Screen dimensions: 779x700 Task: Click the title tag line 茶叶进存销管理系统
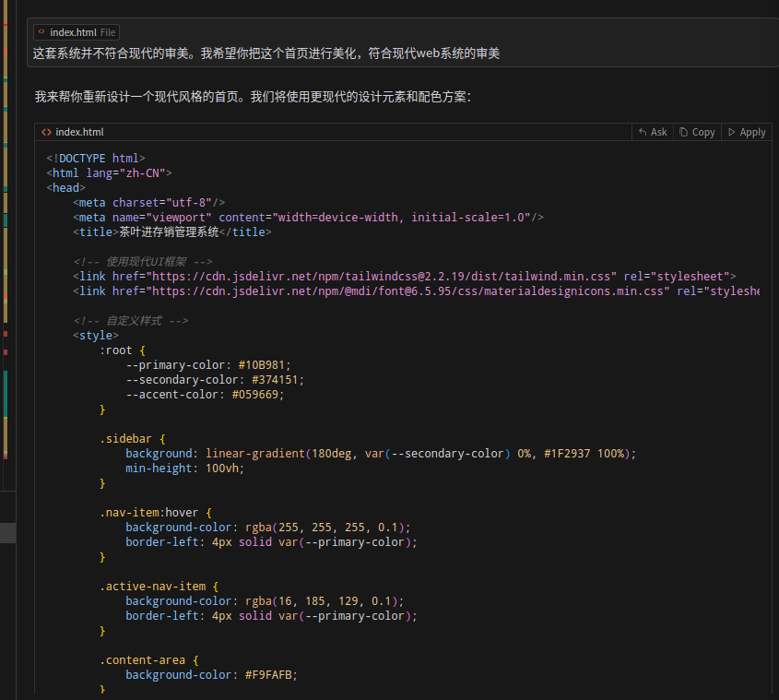pyautogui.click(x=171, y=232)
